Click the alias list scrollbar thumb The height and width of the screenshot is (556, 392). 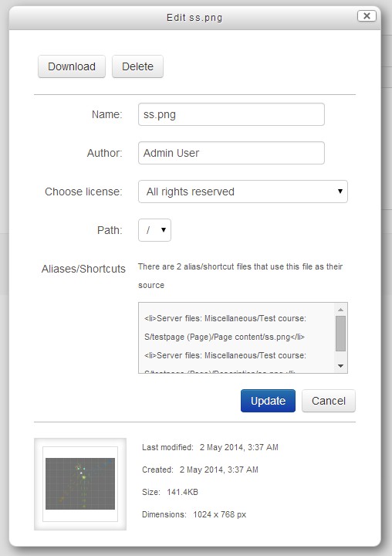point(340,334)
